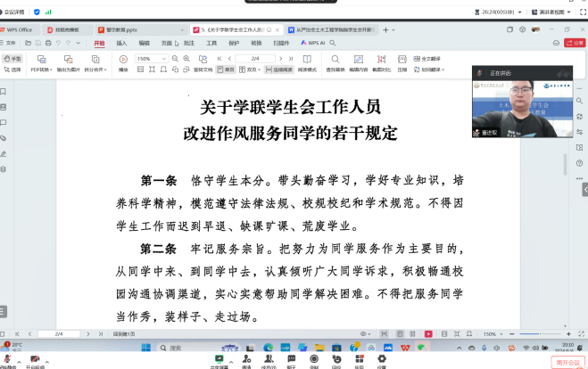Open the 插入 ribbon tab
Screen dimensions: 588x369
(121, 42)
